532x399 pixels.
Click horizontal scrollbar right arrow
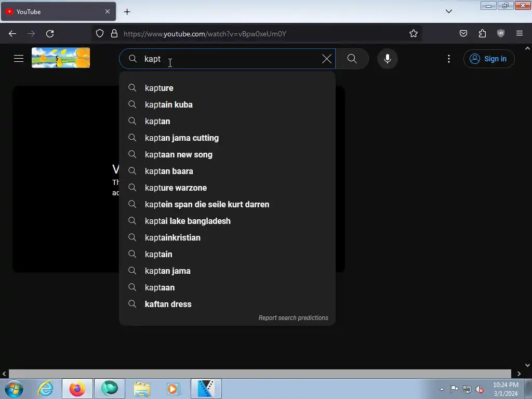(519, 374)
